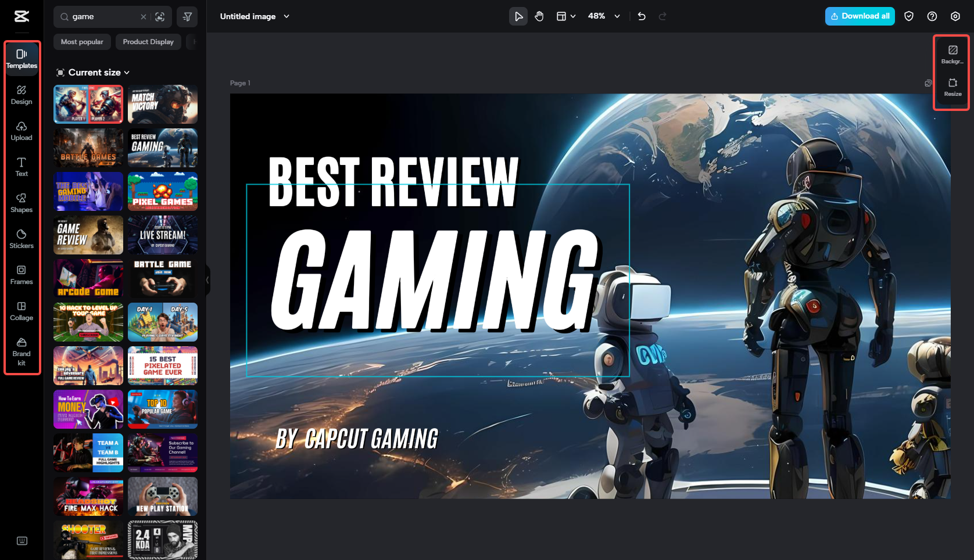Choose the Top 10 Popular Game template
Screen dimensions: 974x560
coord(163,410)
